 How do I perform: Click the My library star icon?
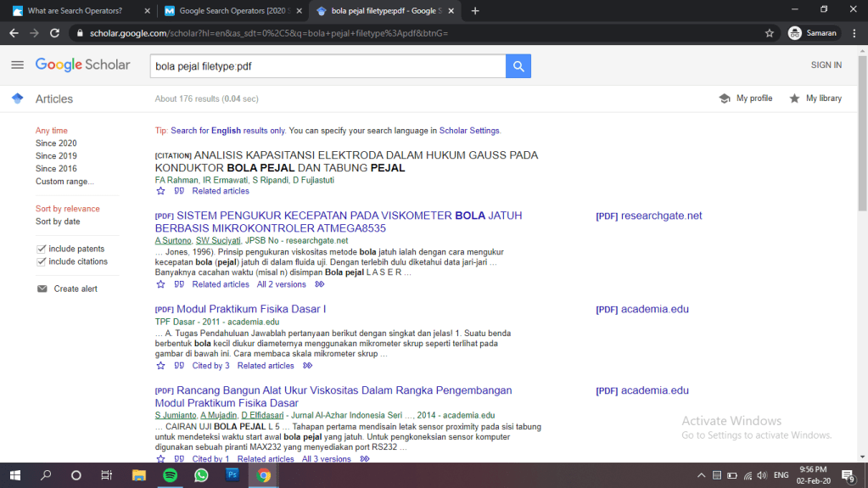[x=794, y=98]
